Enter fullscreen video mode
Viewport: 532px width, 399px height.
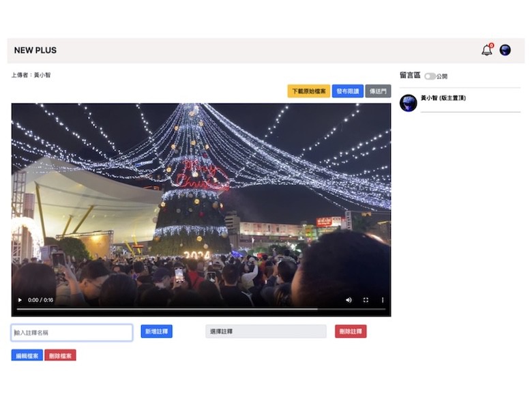(366, 300)
